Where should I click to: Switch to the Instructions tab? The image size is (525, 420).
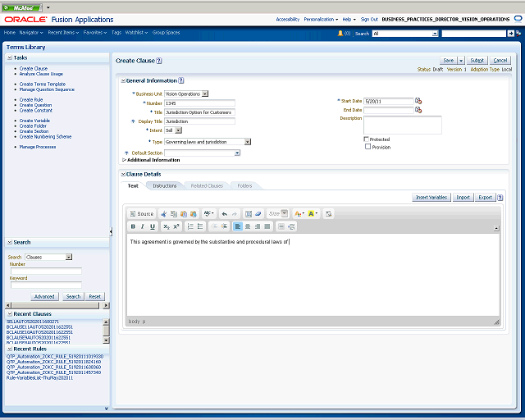click(x=164, y=186)
